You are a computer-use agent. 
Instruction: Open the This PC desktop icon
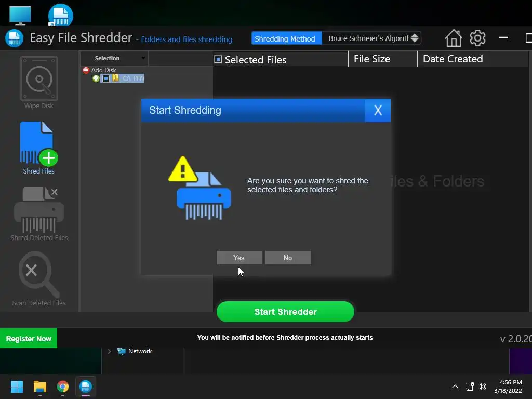coord(20,15)
